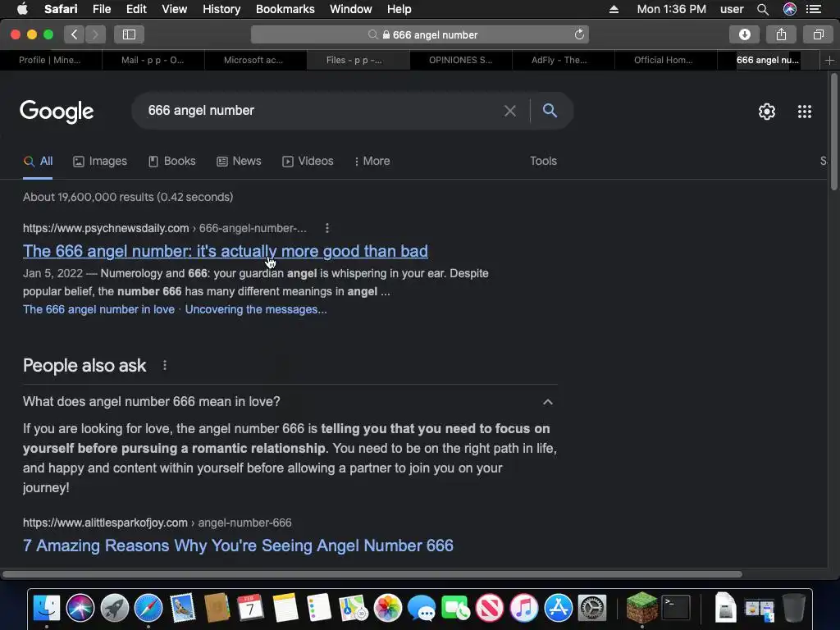This screenshot has height=630, width=840.
Task: Click the alittlesparkofjoy.com URL
Action: pos(157,523)
